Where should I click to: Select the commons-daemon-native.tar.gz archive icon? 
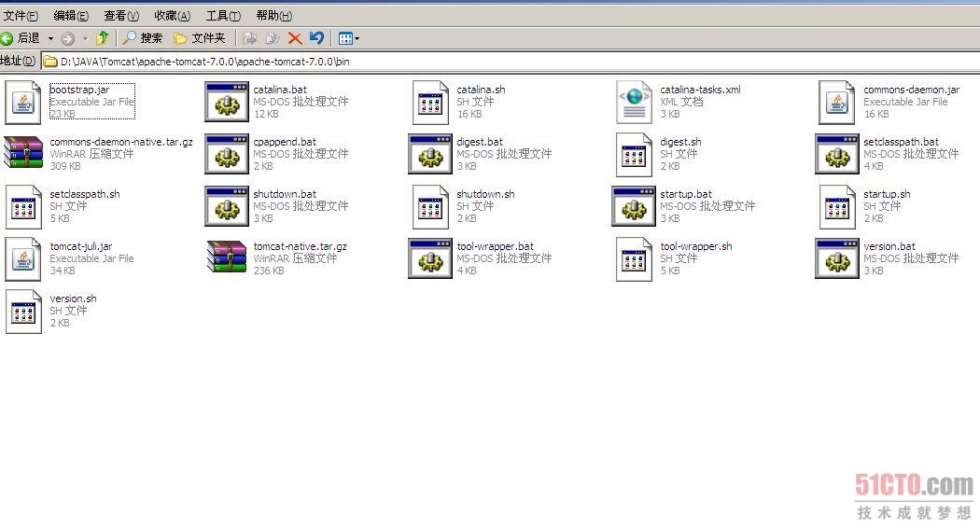point(23,154)
